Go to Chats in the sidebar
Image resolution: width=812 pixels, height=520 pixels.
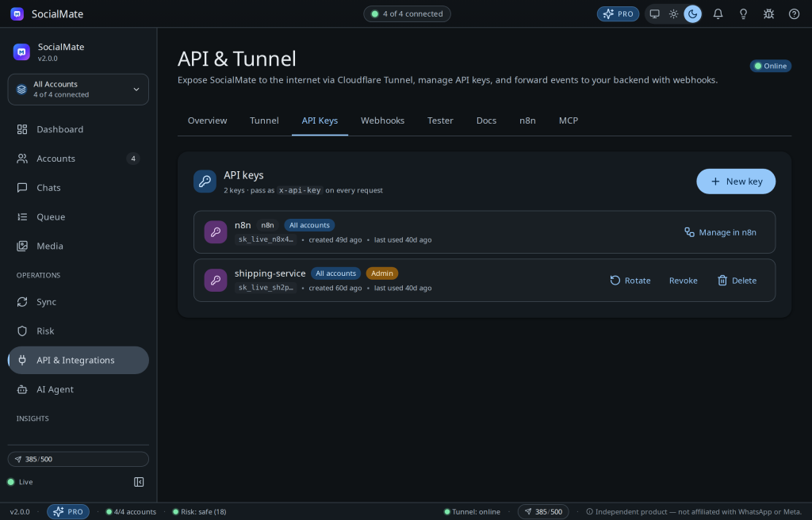tap(79, 188)
